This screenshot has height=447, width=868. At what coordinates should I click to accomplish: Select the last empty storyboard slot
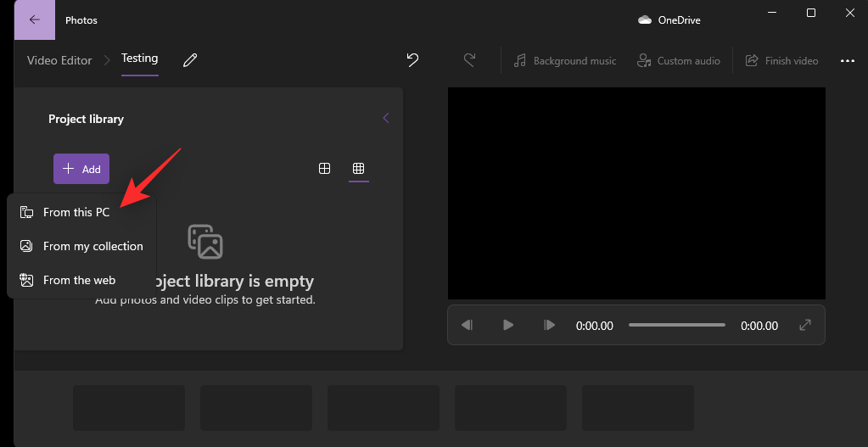click(638, 408)
